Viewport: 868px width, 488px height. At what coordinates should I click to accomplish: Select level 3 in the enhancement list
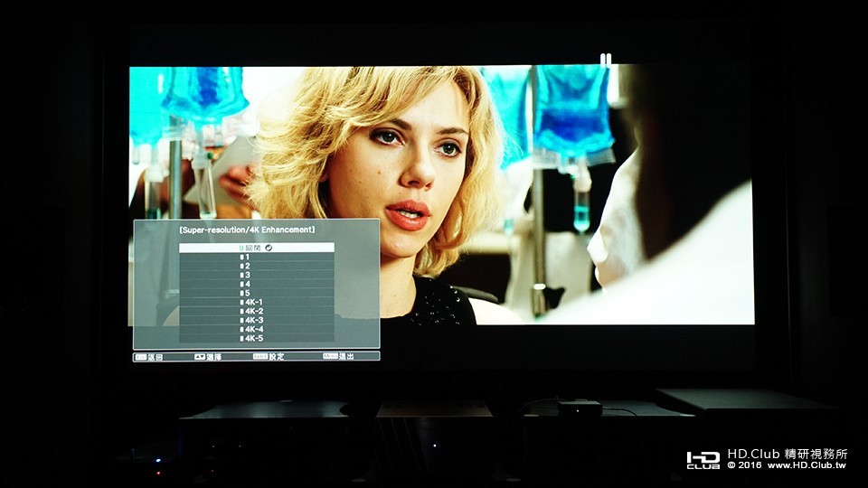pyautogui.click(x=256, y=275)
